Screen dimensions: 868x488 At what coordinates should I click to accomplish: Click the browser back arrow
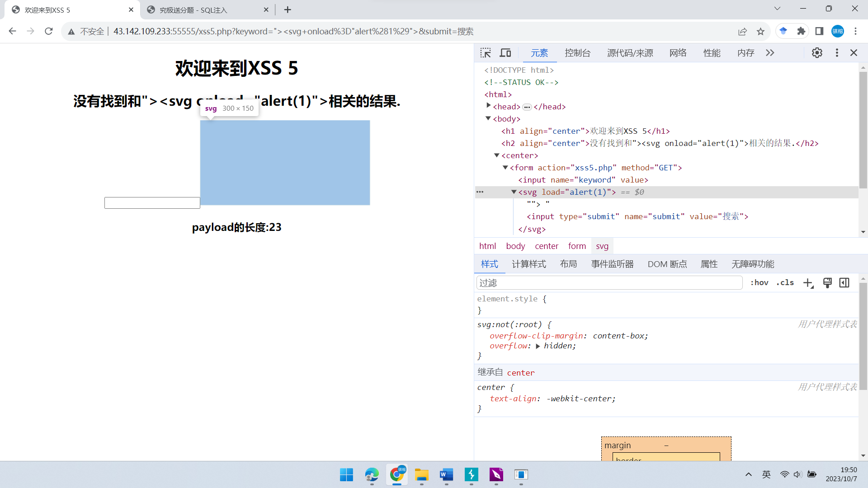(x=12, y=31)
